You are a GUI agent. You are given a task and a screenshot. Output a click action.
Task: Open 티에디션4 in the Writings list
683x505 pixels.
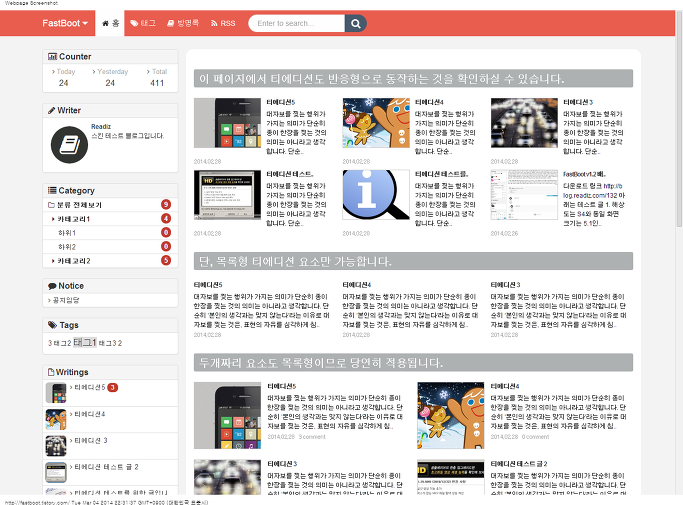(x=90, y=414)
